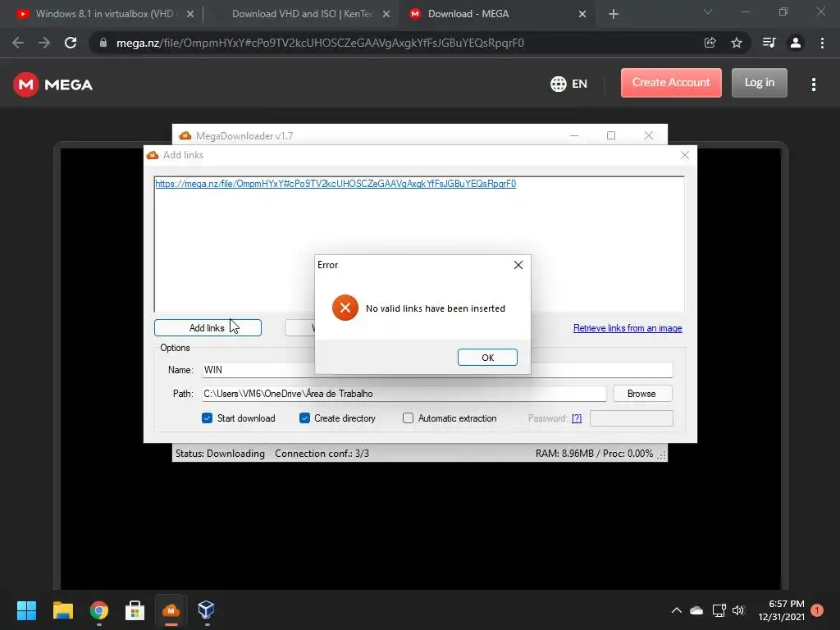The width and height of the screenshot is (840, 630).
Task: Click the volume speaker tray icon
Action: coord(738,610)
